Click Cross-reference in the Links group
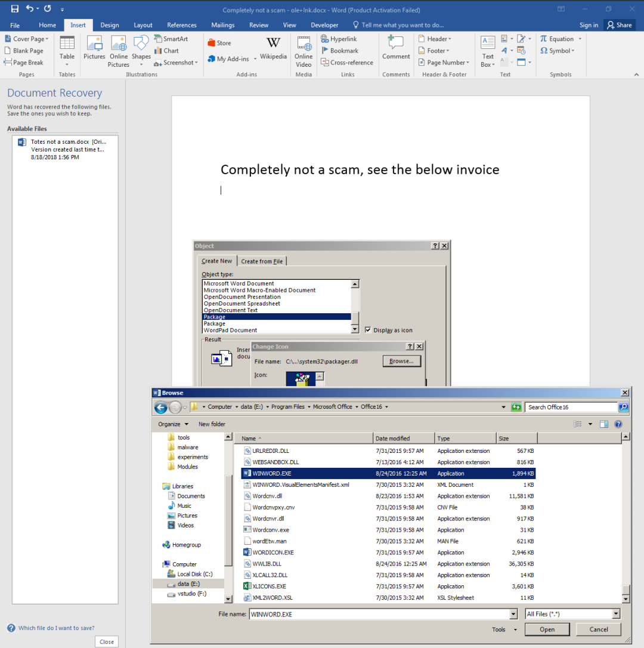Viewport: 644px width, 648px height. pos(347,63)
